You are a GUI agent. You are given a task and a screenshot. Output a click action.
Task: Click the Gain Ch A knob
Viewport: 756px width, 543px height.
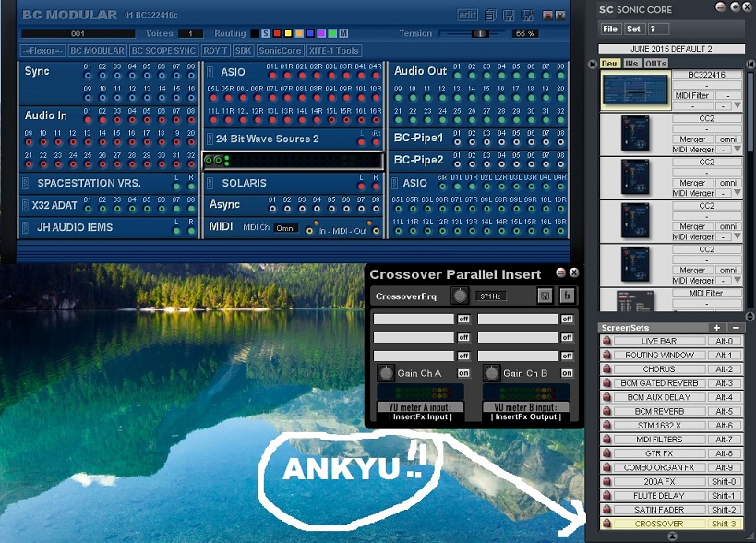click(386, 373)
